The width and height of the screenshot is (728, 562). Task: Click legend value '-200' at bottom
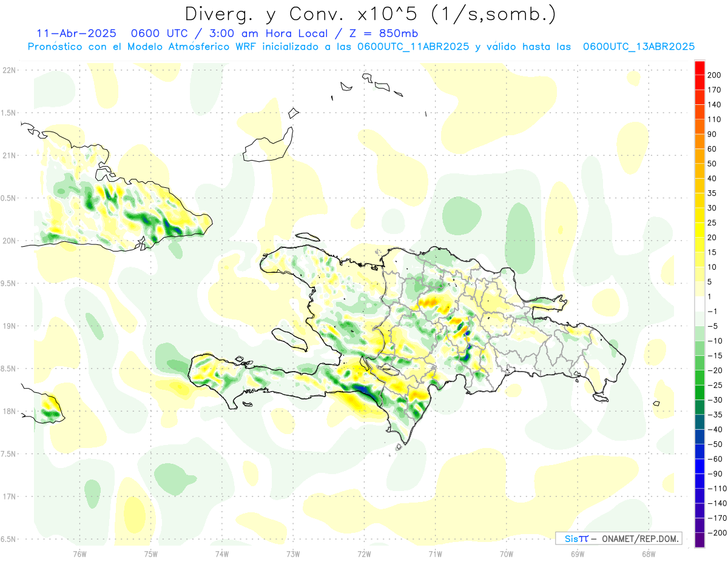717,532
